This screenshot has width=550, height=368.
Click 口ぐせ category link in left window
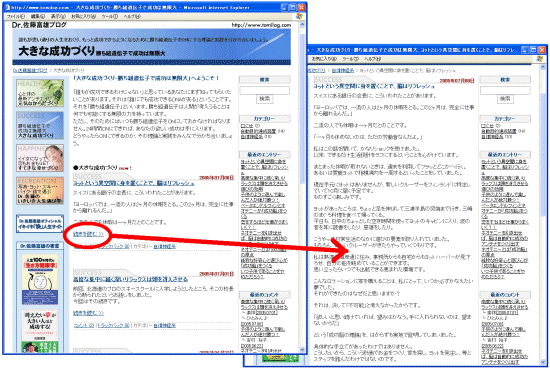click(x=247, y=126)
